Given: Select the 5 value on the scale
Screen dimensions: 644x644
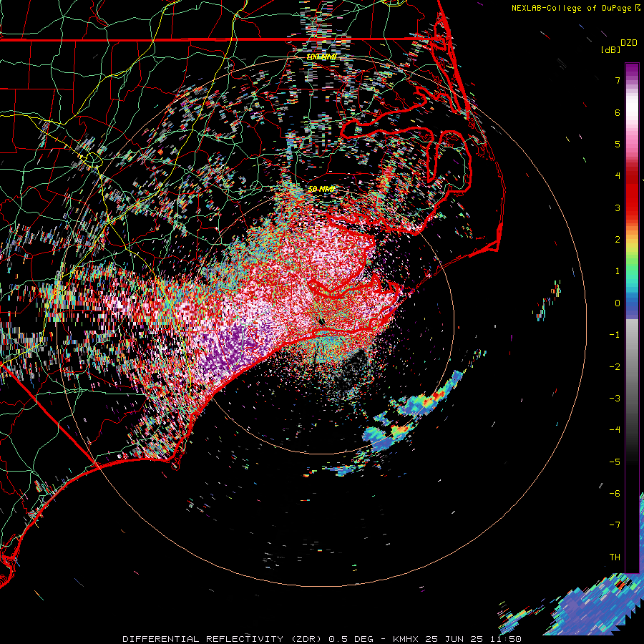Looking at the screenshot, I should coord(618,144).
